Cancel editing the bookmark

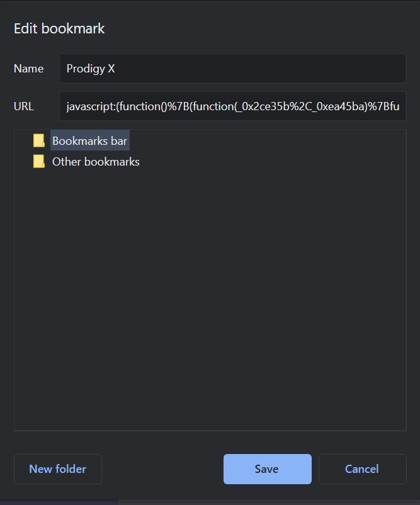click(x=362, y=469)
